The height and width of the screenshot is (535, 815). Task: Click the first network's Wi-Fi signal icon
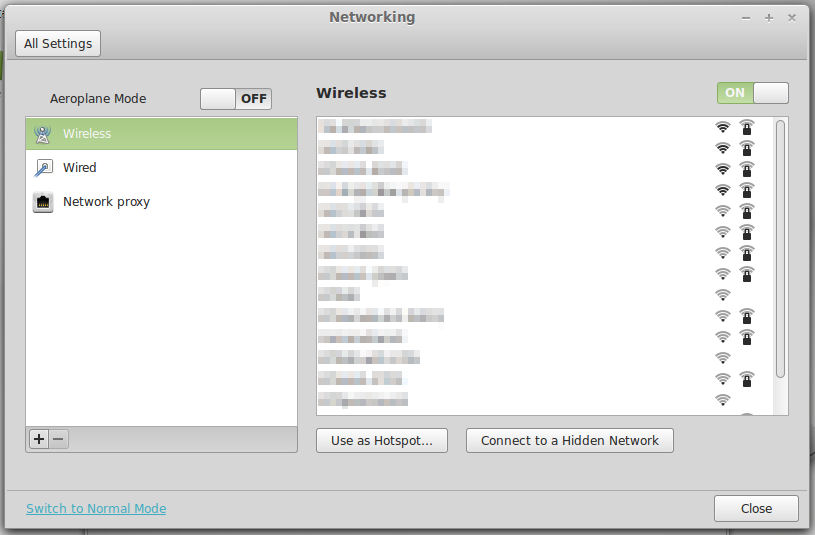click(722, 127)
